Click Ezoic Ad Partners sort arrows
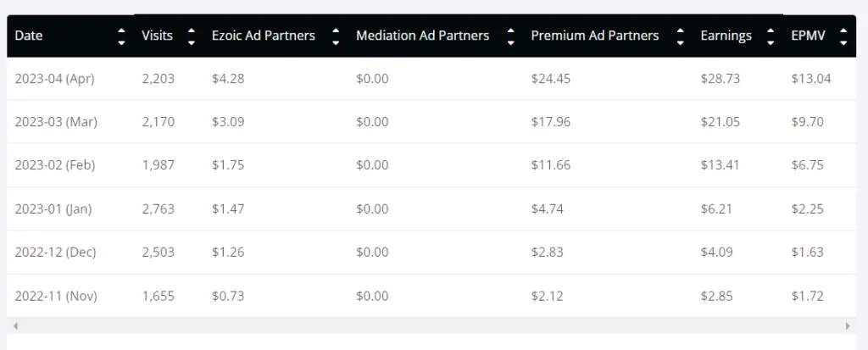Screen dimensions: 868x350 click(x=336, y=36)
